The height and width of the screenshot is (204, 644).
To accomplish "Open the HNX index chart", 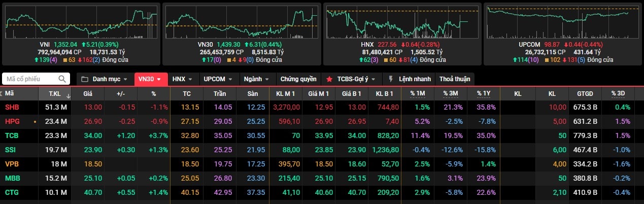I will [402, 22].
